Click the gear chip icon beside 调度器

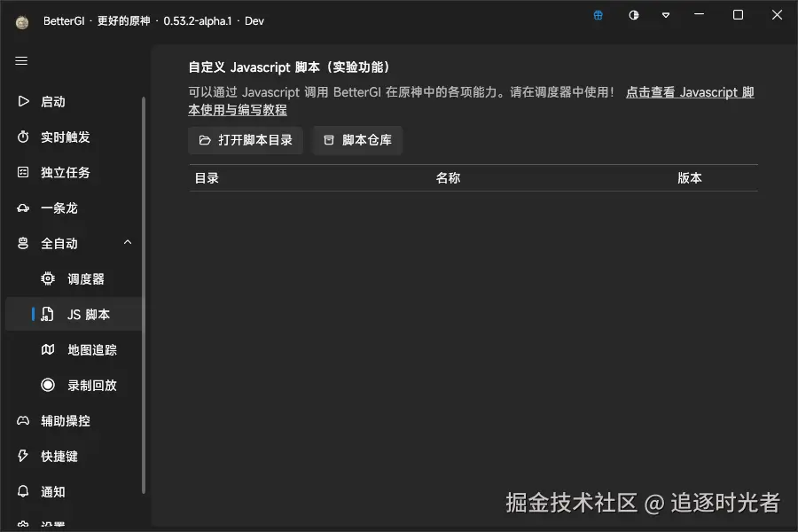tap(48, 278)
